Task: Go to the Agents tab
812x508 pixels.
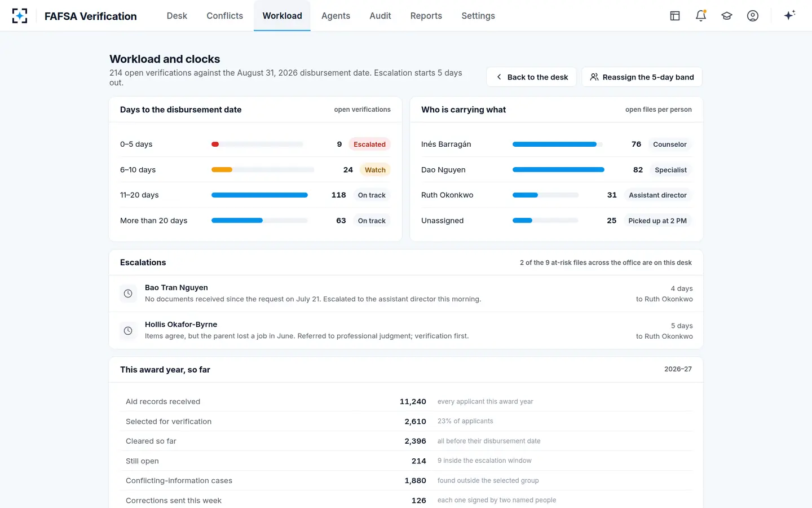Action: click(336, 16)
